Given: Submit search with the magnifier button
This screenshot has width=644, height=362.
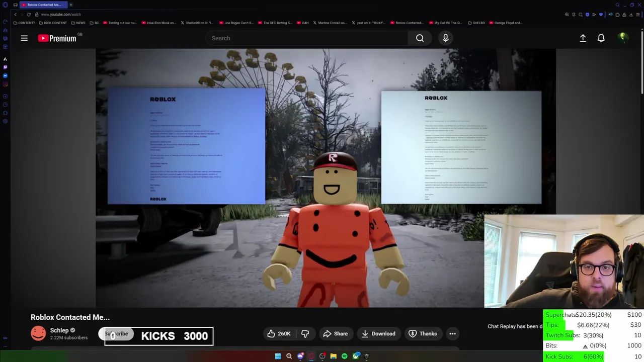Looking at the screenshot, I should (420, 38).
